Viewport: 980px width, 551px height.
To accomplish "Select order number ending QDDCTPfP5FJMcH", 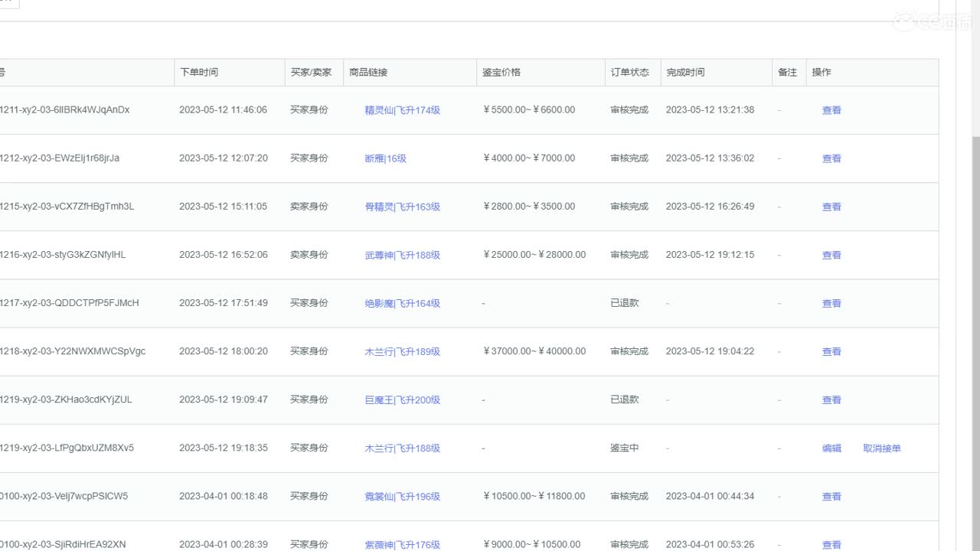I will [x=70, y=302].
